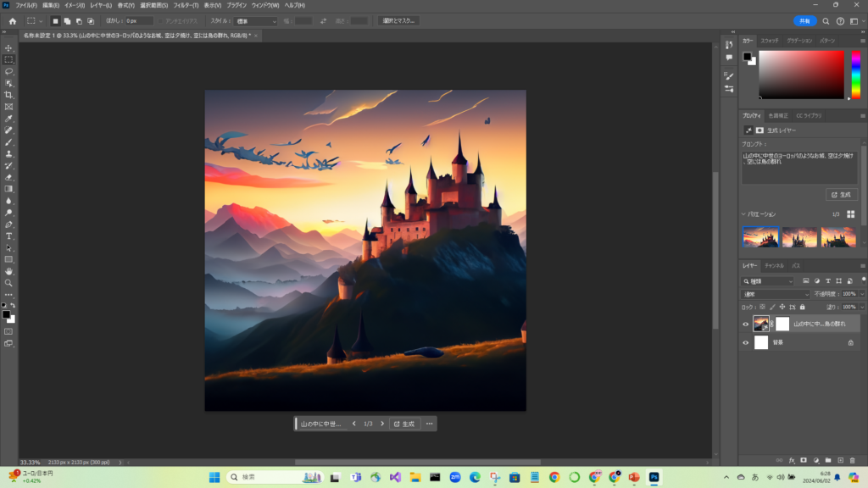The height and width of the screenshot is (488, 868).
Task: Select the Lasso tool
Action: click(8, 72)
